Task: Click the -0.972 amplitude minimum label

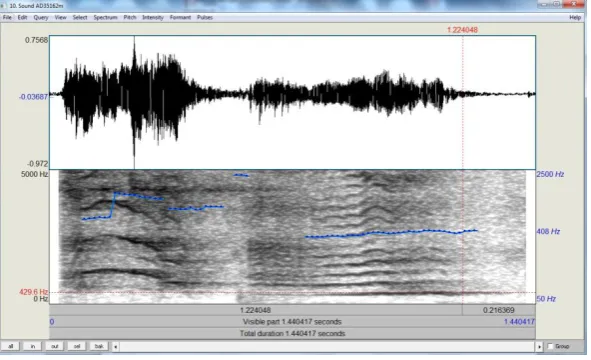Action: tap(38, 164)
